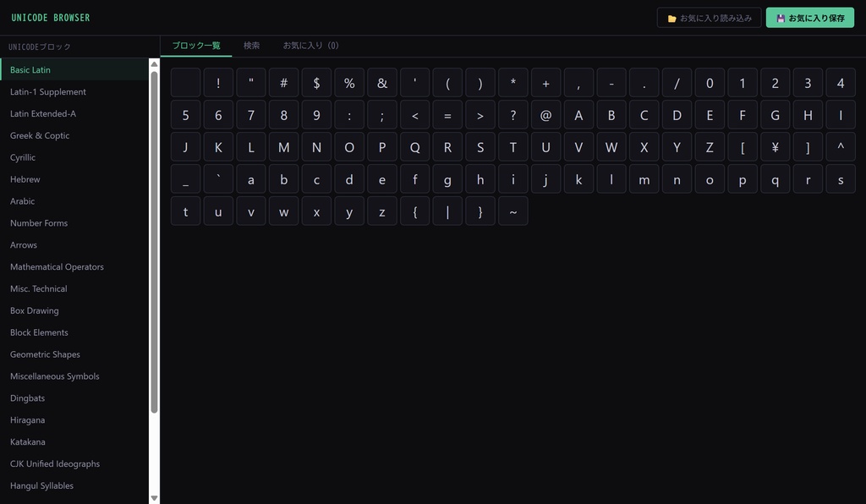Select the lowercase k tile
The image size is (866, 504).
(x=578, y=179)
